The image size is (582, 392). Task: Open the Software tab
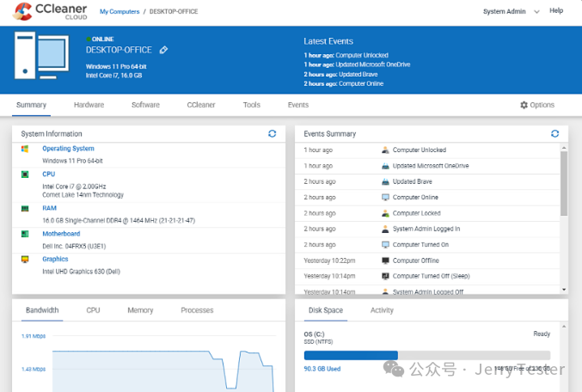point(145,105)
